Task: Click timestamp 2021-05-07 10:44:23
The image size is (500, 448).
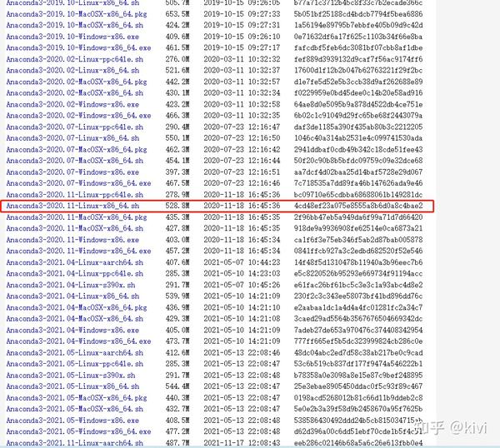Action: pyautogui.click(x=242, y=262)
